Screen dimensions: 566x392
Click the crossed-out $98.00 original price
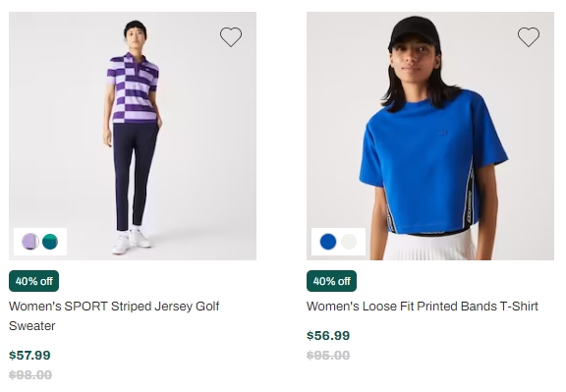30,374
